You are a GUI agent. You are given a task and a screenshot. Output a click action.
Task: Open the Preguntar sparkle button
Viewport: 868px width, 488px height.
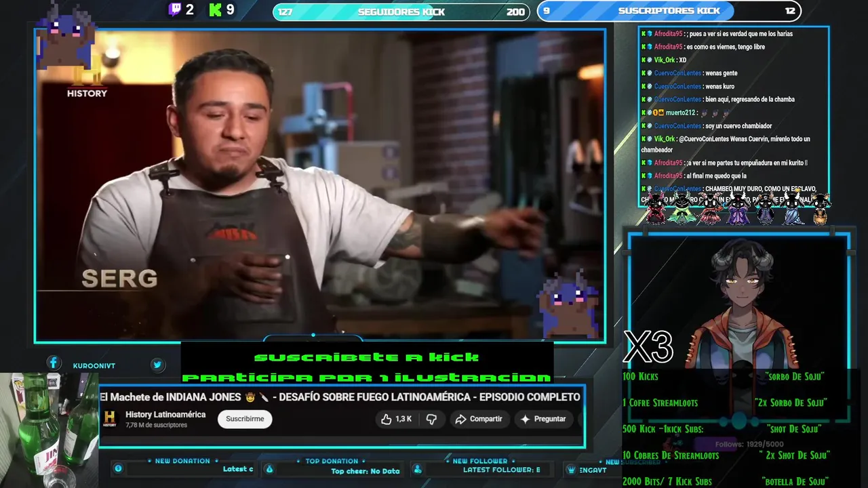(x=543, y=419)
